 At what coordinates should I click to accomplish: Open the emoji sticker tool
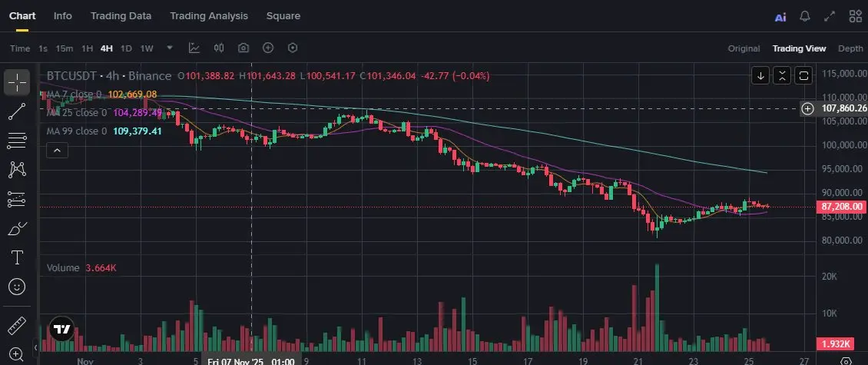[17, 287]
